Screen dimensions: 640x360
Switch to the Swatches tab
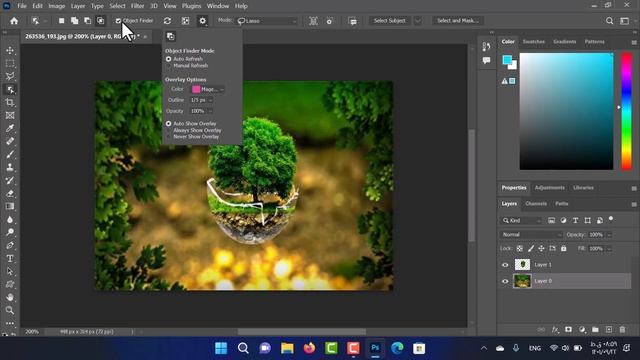533,42
